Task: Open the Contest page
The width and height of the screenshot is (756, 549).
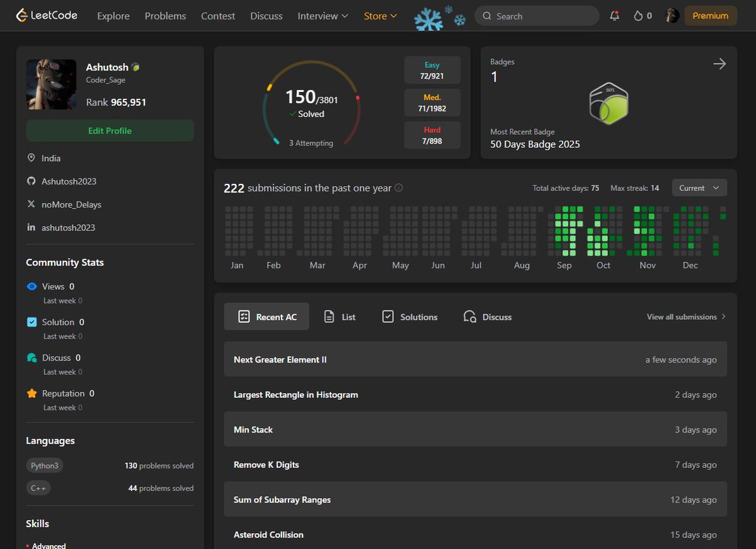Action: (218, 16)
